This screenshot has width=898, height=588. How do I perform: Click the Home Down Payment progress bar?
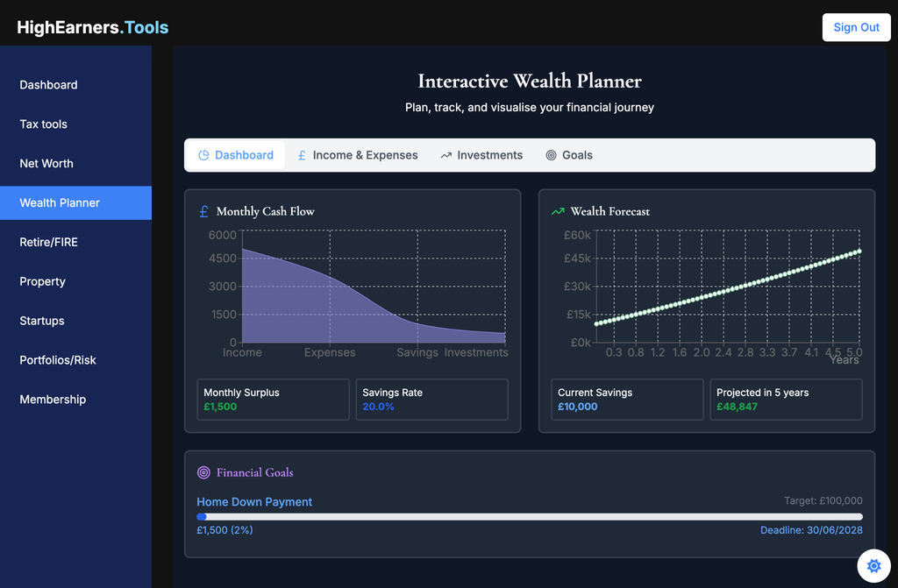click(x=529, y=515)
